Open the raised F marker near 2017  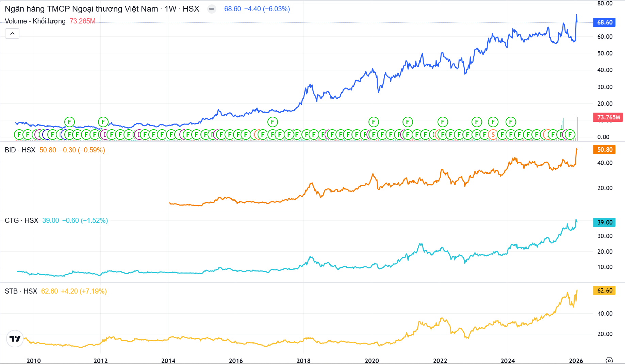click(273, 122)
